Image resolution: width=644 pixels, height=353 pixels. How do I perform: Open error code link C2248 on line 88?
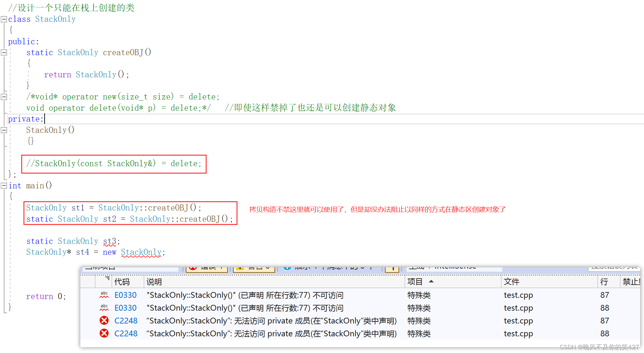pyautogui.click(x=126, y=333)
